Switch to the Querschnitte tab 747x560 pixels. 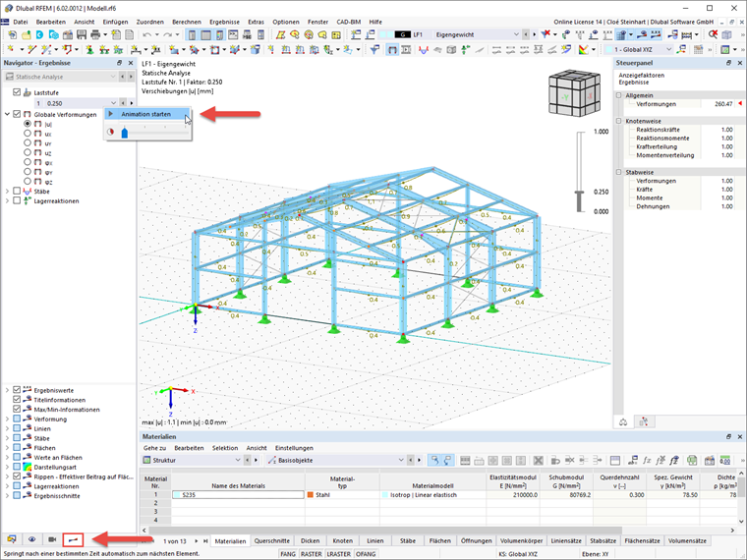coord(271,541)
